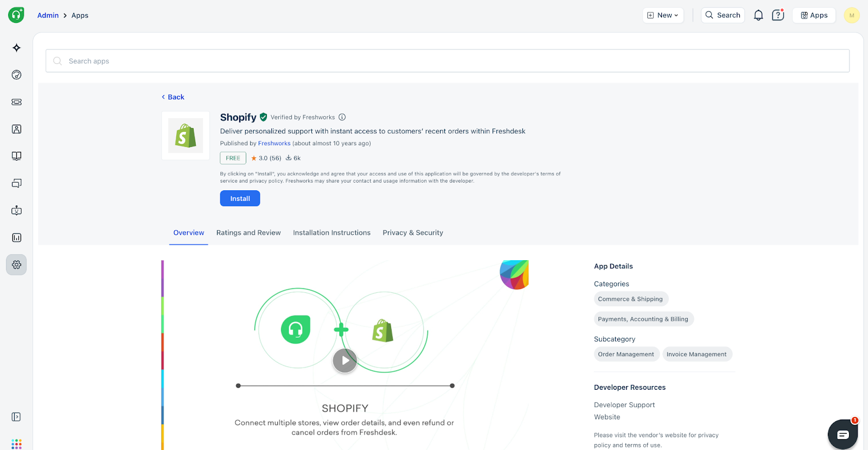Open the chat widget bubble
The width and height of the screenshot is (868, 450).
point(843,434)
